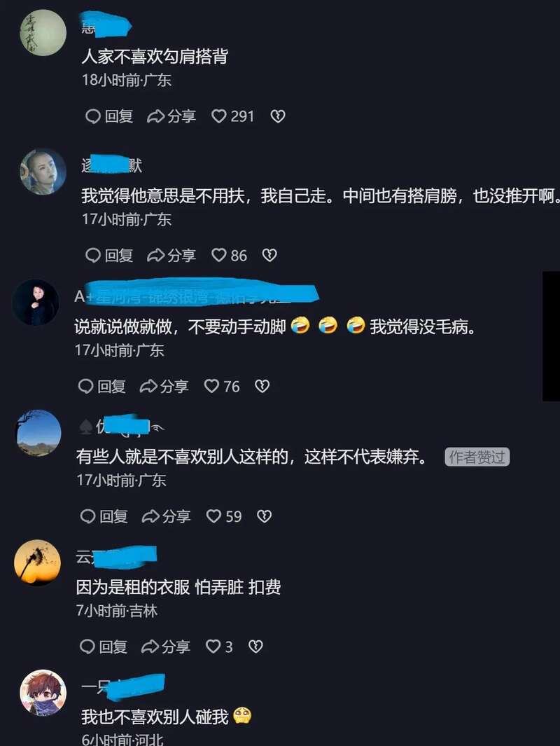560x746 pixels.
Task: Share the comment with 76 likes
Action: (x=164, y=386)
